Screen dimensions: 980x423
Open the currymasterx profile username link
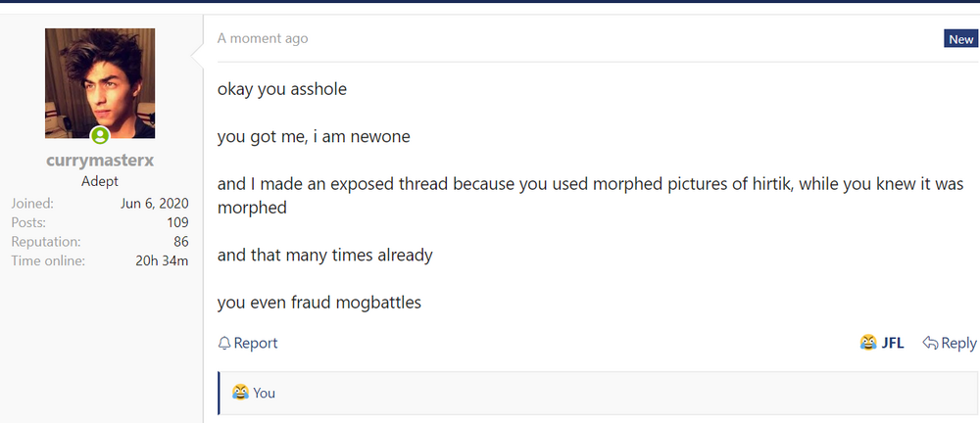pos(99,161)
